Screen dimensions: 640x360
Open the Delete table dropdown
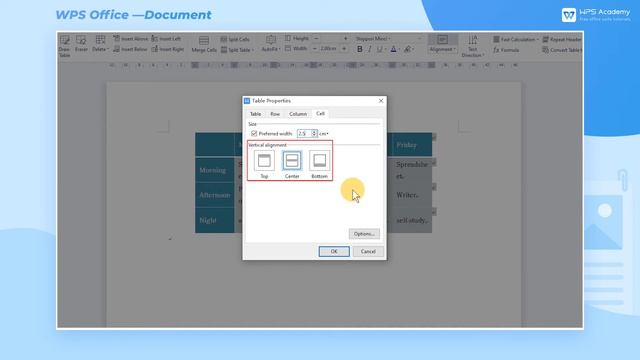(100, 44)
